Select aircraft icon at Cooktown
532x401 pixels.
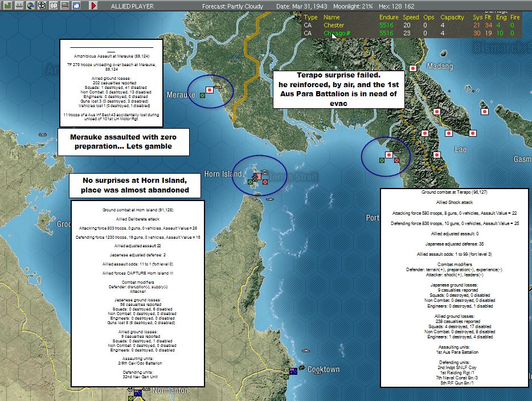pyautogui.click(x=302, y=368)
